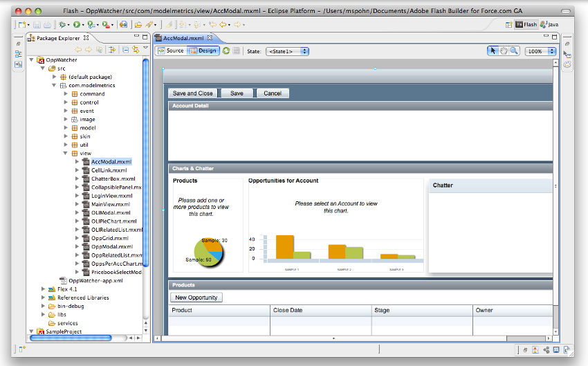Screen dimensions: 588x366
Task: Click the Save disk icon in toolbar
Action: click(x=37, y=25)
